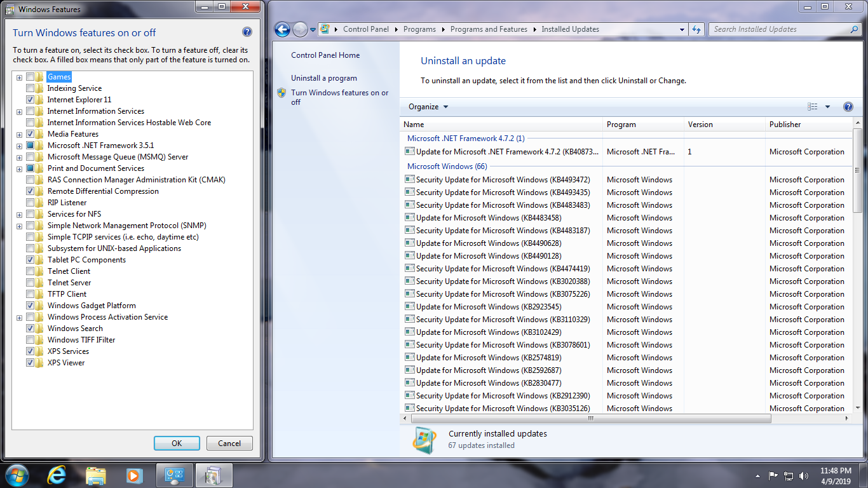Enable the Telnet Client checkbox
Screen dimensions: 868x488
tap(30, 271)
